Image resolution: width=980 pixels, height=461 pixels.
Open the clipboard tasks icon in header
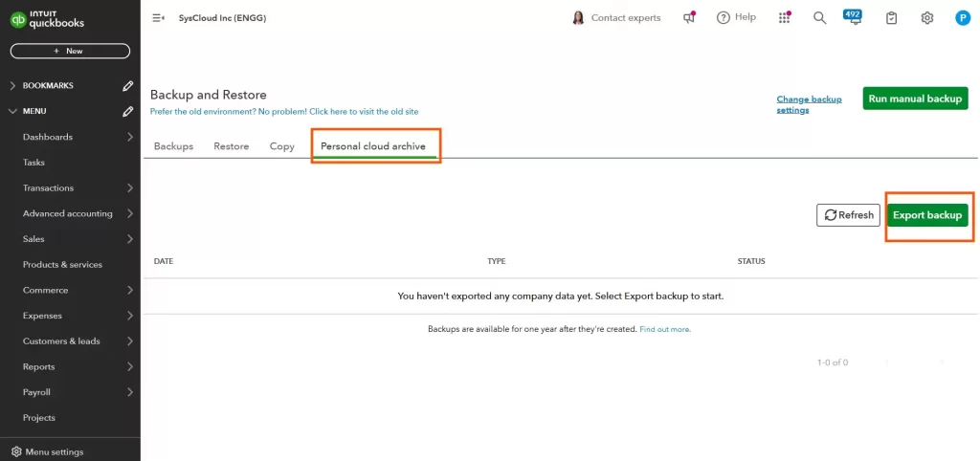click(892, 18)
